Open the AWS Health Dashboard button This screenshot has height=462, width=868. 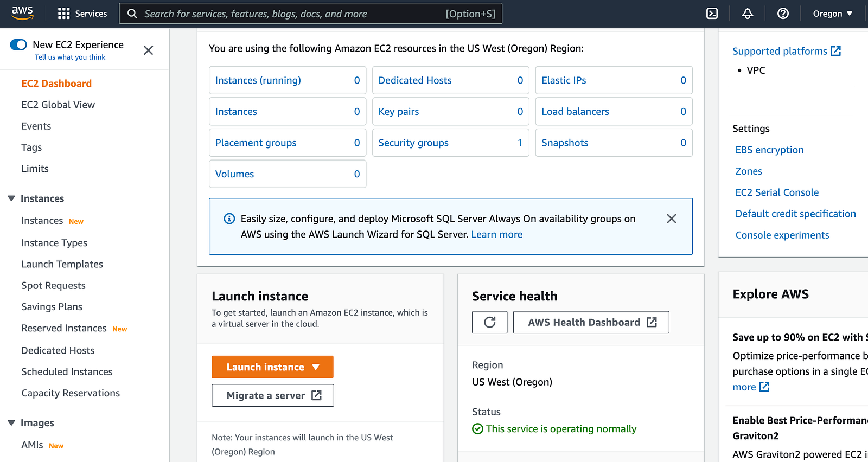pyautogui.click(x=591, y=322)
